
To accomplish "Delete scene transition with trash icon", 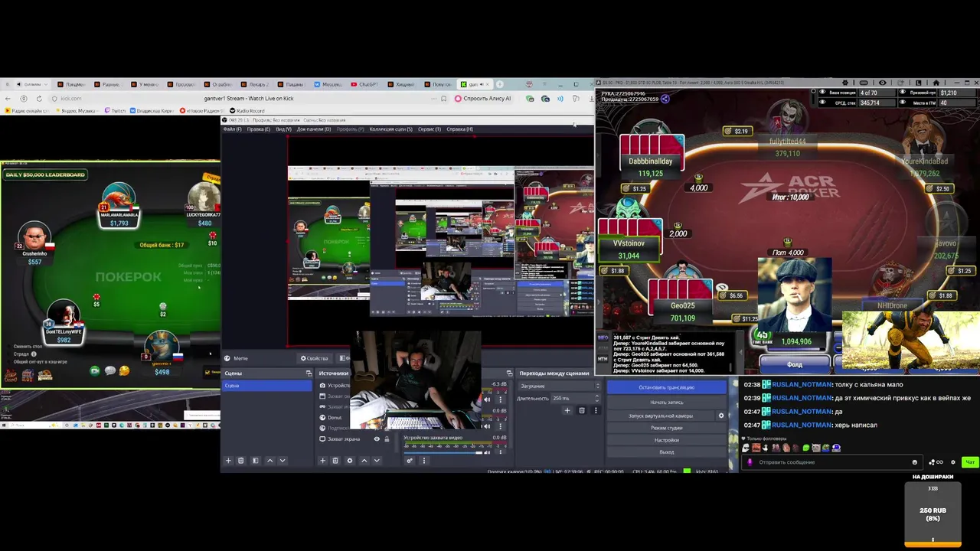I will point(582,411).
